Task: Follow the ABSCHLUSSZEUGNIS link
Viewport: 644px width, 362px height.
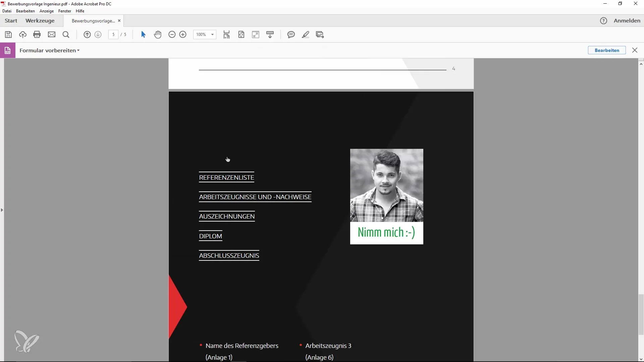Action: coord(229,256)
